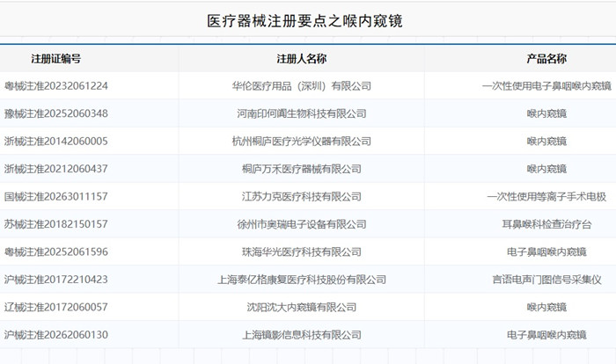The image size is (616, 364).
Task: Click 喉内窥镜 in the 沈阳沈大 row
Action: coord(546,307)
